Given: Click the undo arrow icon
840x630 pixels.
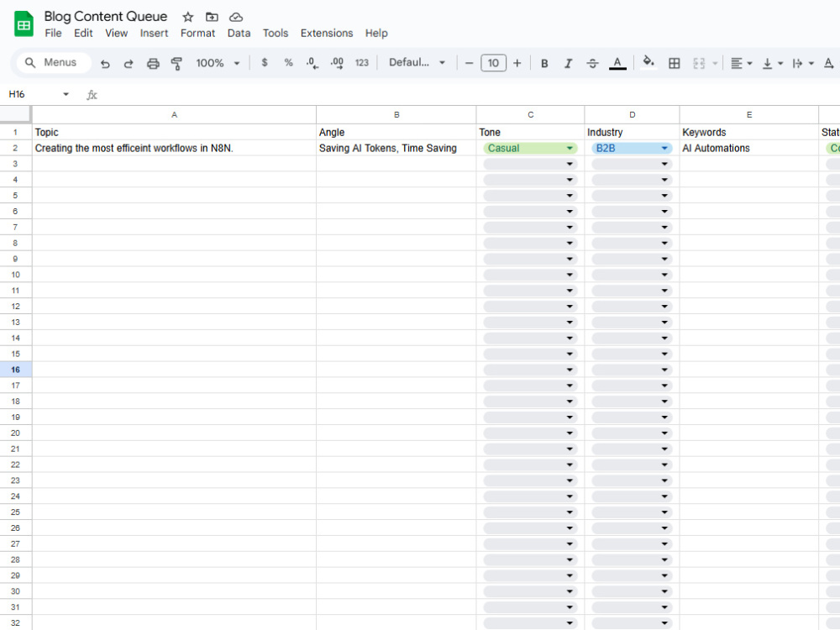Looking at the screenshot, I should pyautogui.click(x=105, y=64).
